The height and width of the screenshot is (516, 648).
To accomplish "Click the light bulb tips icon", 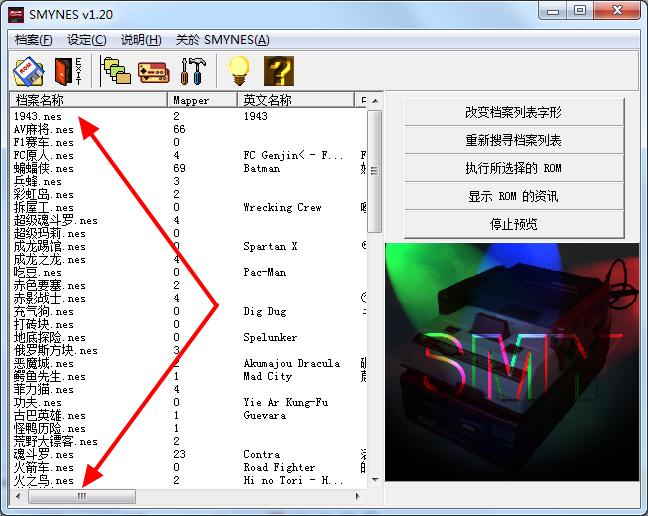I will (x=239, y=71).
